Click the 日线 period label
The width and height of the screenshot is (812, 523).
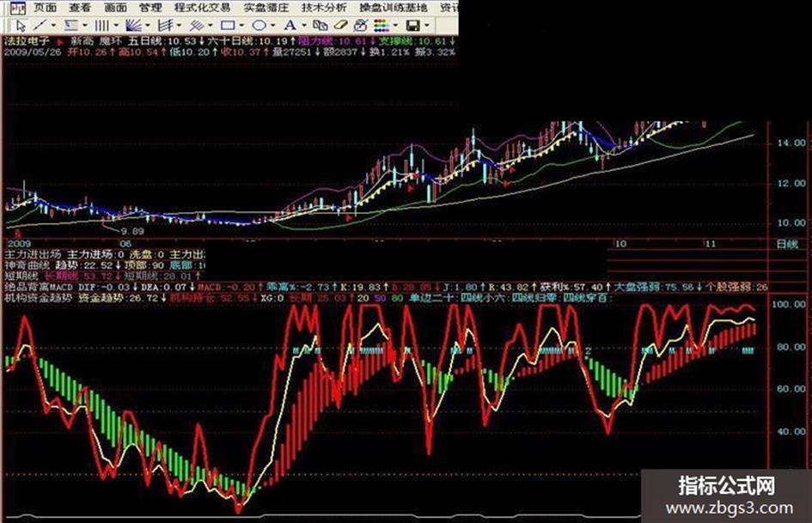point(787,245)
